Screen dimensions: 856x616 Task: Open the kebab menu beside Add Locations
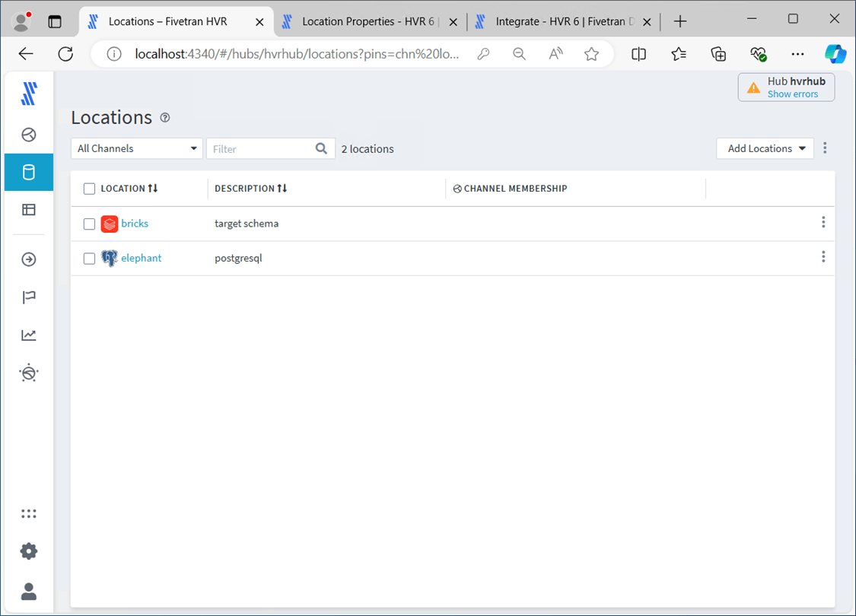click(x=825, y=148)
